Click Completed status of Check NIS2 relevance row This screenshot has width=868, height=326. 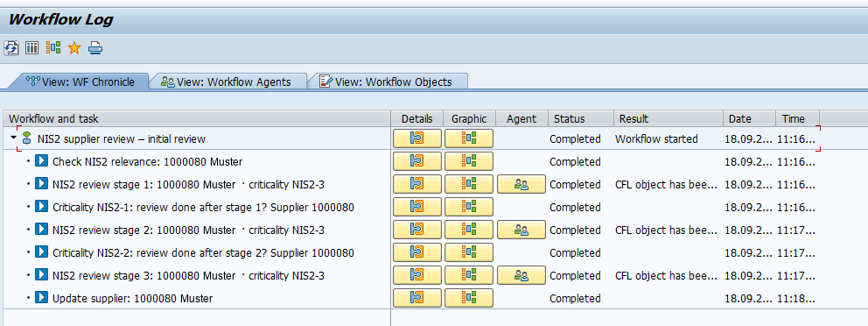(575, 161)
